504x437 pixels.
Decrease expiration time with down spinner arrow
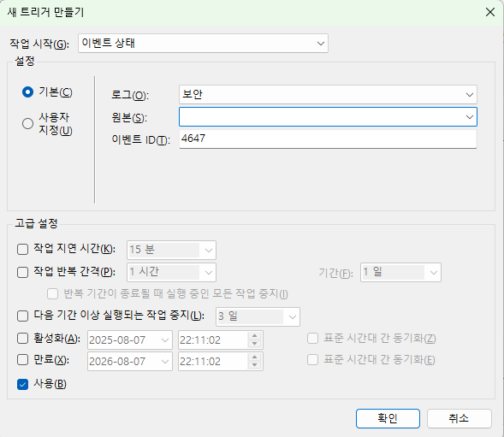pos(255,365)
